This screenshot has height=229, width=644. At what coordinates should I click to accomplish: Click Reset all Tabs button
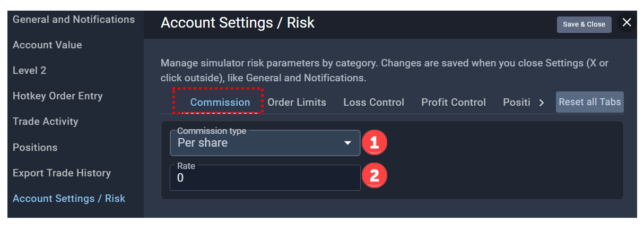590,102
